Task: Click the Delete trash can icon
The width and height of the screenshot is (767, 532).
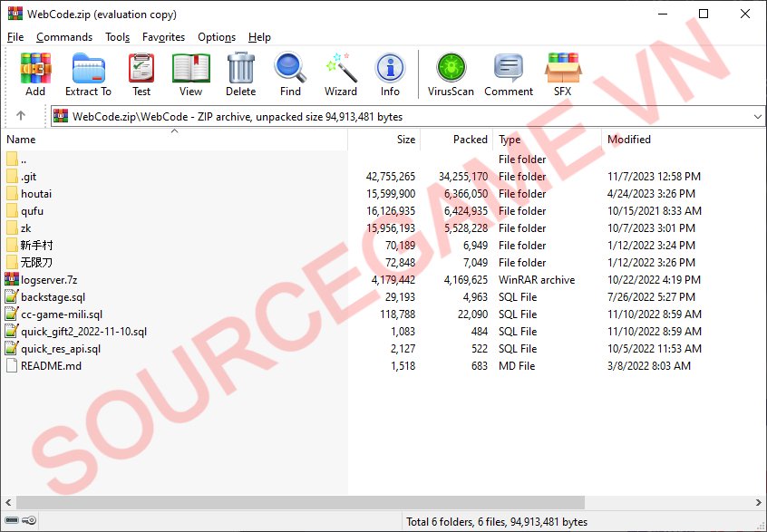Action: coord(240,74)
